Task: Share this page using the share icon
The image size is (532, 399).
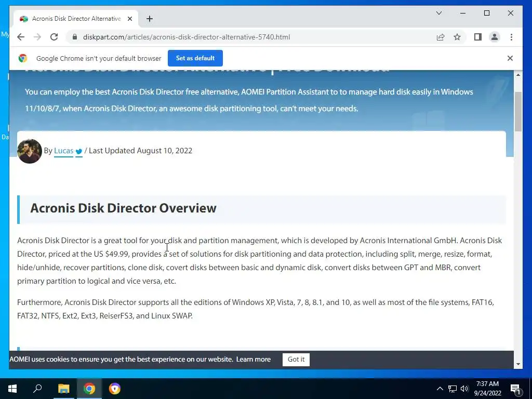Action: pyautogui.click(x=441, y=37)
